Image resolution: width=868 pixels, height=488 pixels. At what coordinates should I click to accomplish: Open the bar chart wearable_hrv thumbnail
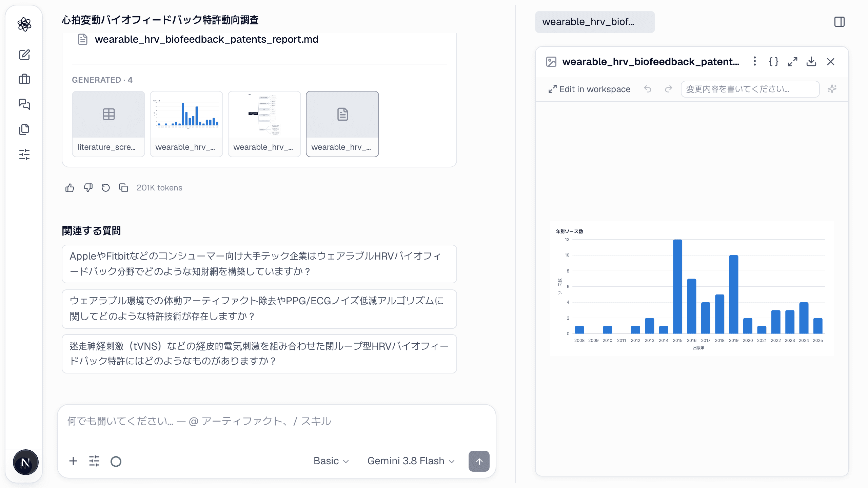point(186,124)
